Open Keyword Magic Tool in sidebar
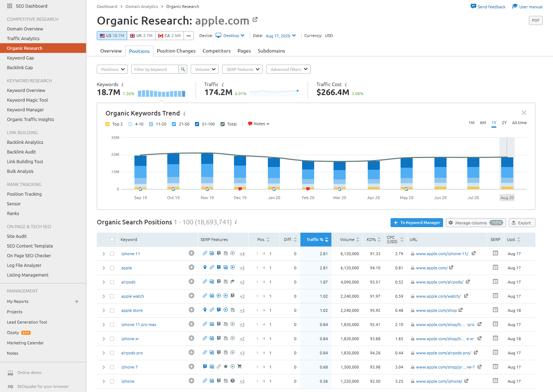This screenshot has width=553, height=392. pyautogui.click(x=27, y=100)
